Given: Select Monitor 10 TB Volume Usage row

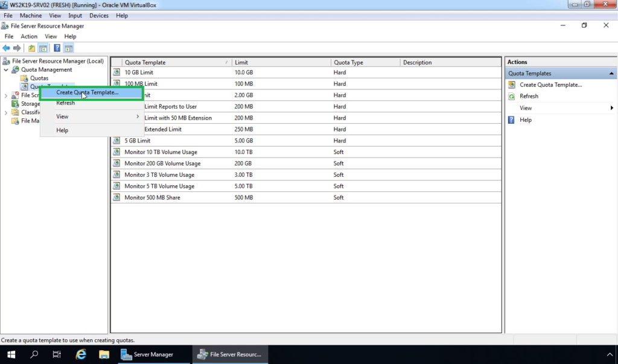Looking at the screenshot, I should (306, 152).
